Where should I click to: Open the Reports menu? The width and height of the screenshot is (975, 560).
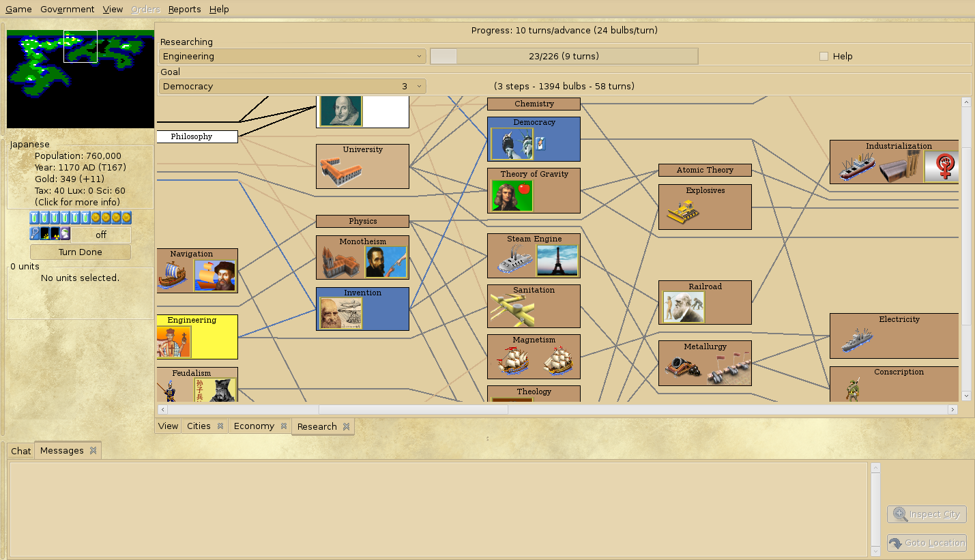[185, 9]
